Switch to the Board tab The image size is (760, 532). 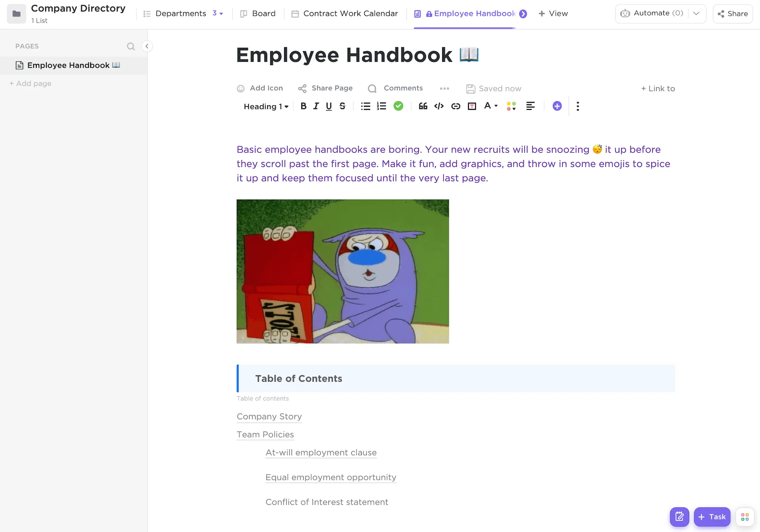click(258, 13)
